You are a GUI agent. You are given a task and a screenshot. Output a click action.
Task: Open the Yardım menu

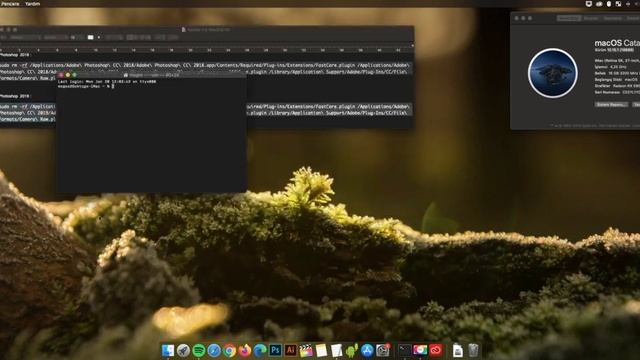33,4
